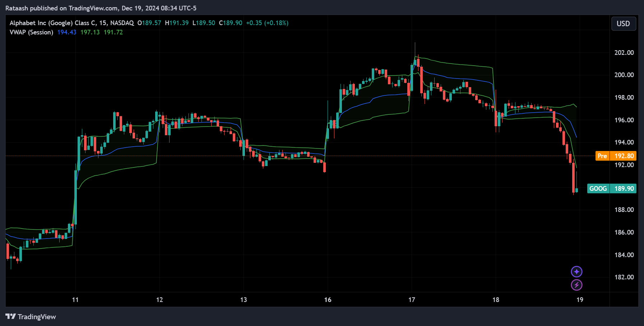This screenshot has width=644, height=326.
Task: Click the 186.00 price scale label
Action: tap(624, 232)
